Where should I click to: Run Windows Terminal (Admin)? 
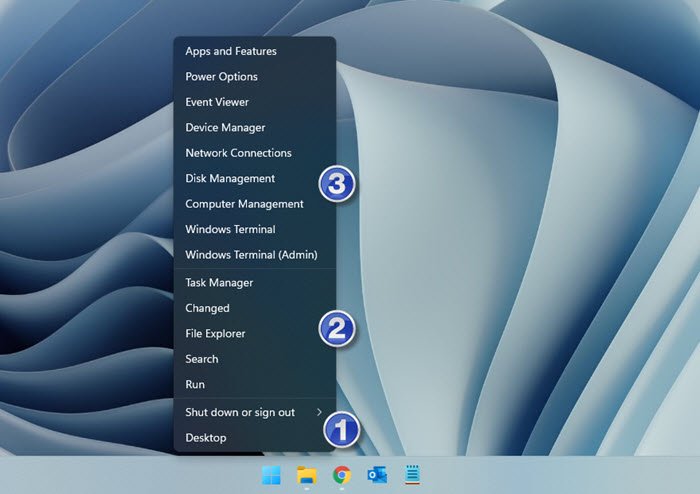251,255
